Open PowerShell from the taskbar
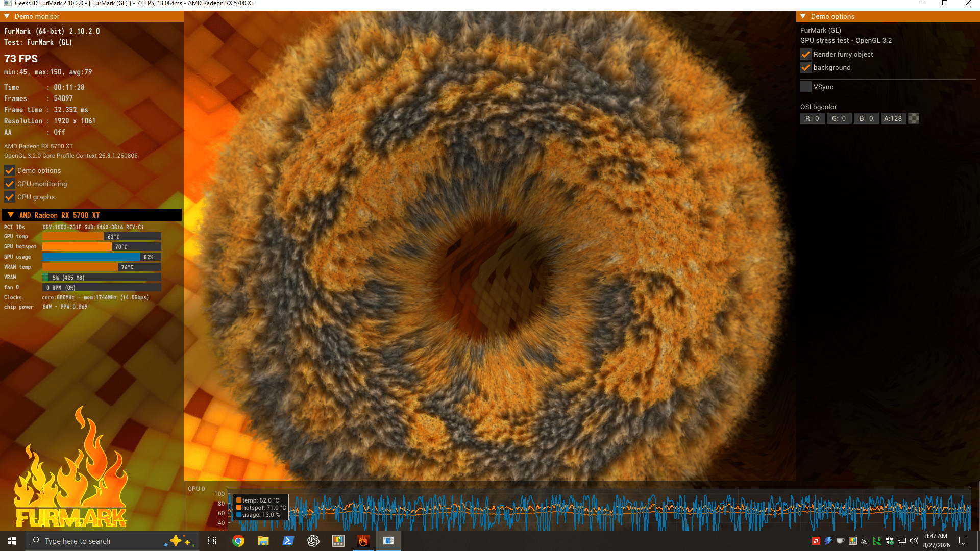 click(288, 541)
